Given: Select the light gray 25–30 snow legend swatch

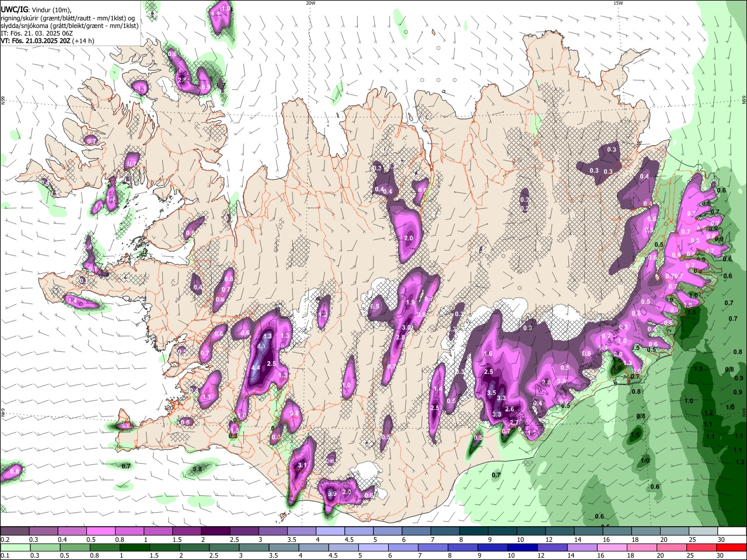Looking at the screenshot, I should pos(703,531).
